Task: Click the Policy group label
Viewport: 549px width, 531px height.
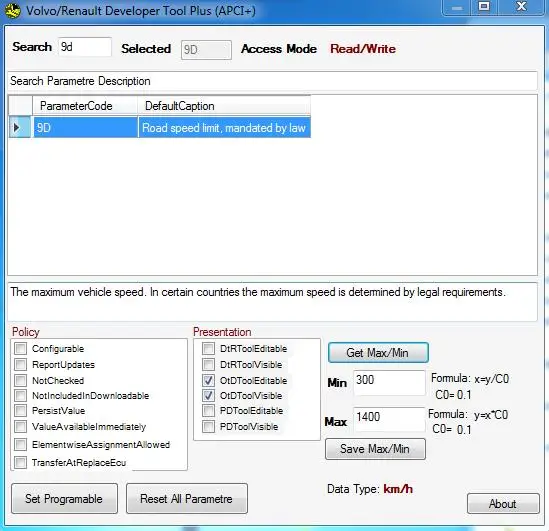Action: click(x=26, y=332)
